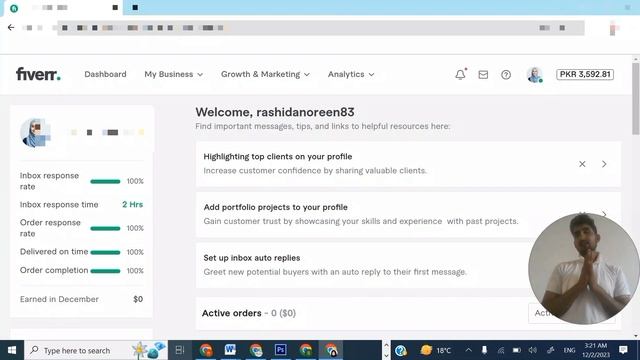640x360 pixels.
Task: Select Increase customer confidence description text
Action: coord(315,171)
